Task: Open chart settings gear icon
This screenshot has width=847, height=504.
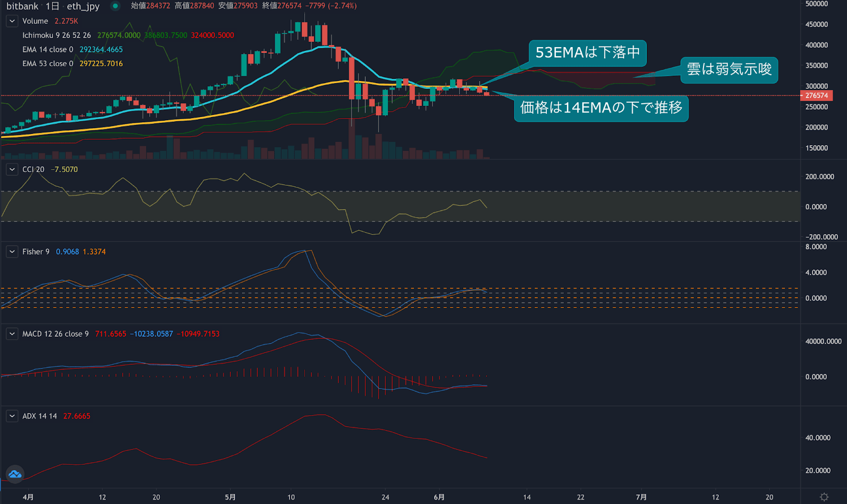Action: pyautogui.click(x=824, y=497)
